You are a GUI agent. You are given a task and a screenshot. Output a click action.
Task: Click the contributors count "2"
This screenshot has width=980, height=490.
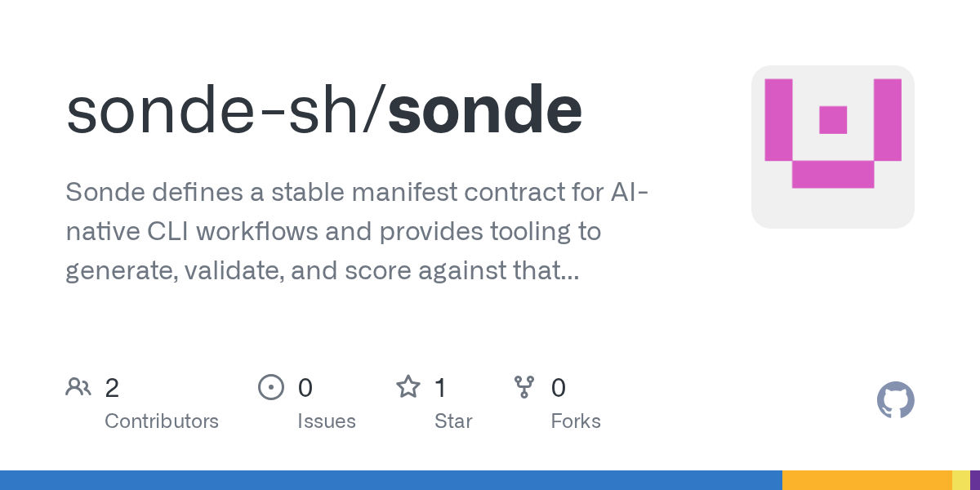(x=112, y=387)
